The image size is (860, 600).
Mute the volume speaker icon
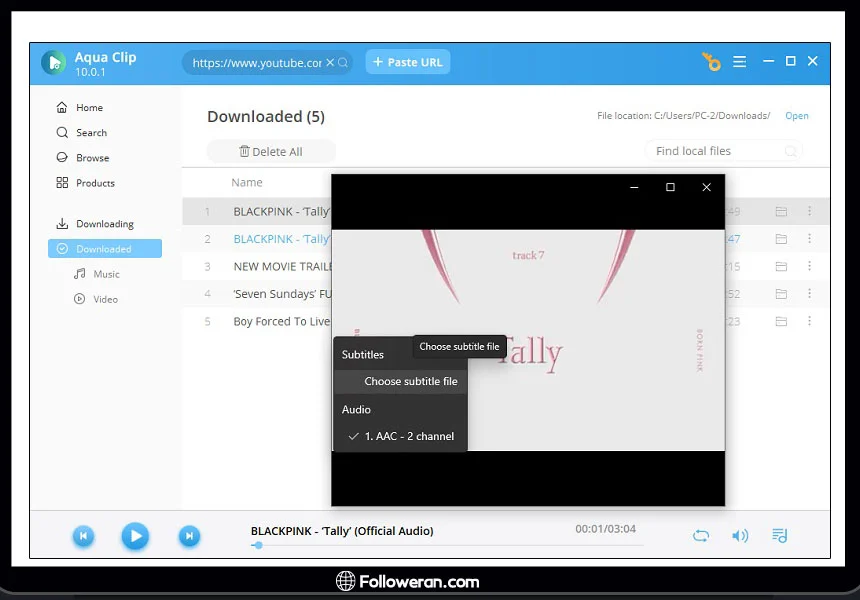point(740,536)
